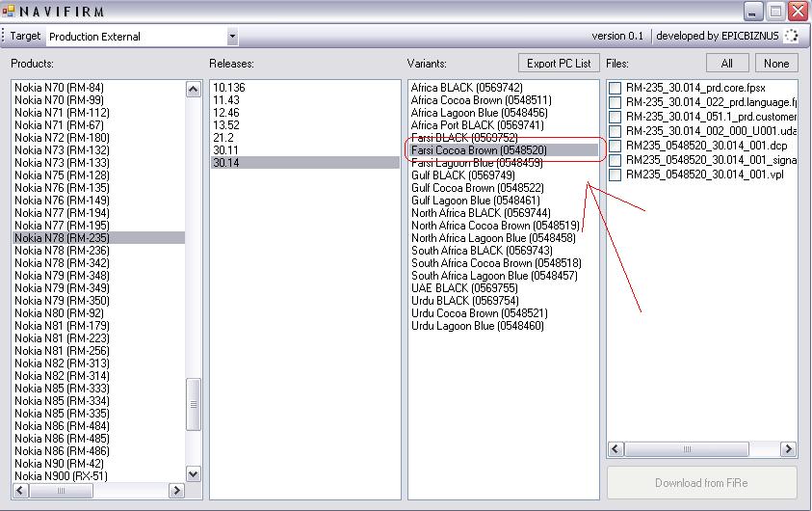This screenshot has width=812, height=511.
Task: Check RM-235_30.014_051.1_prd.customer file
Action: [615, 117]
